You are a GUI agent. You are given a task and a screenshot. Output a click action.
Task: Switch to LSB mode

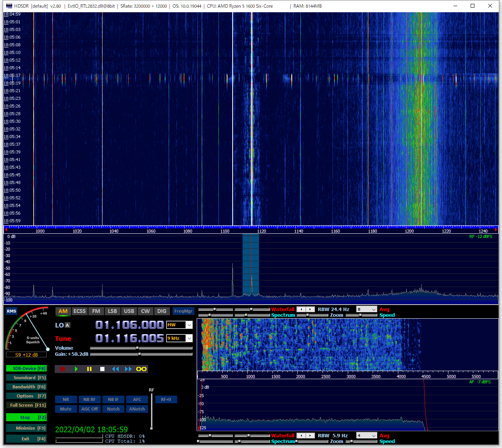coord(112,311)
